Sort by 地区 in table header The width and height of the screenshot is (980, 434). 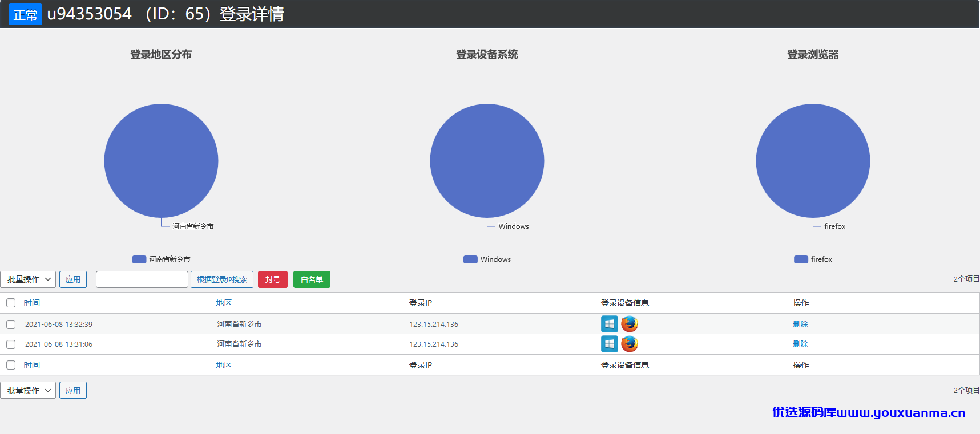224,303
